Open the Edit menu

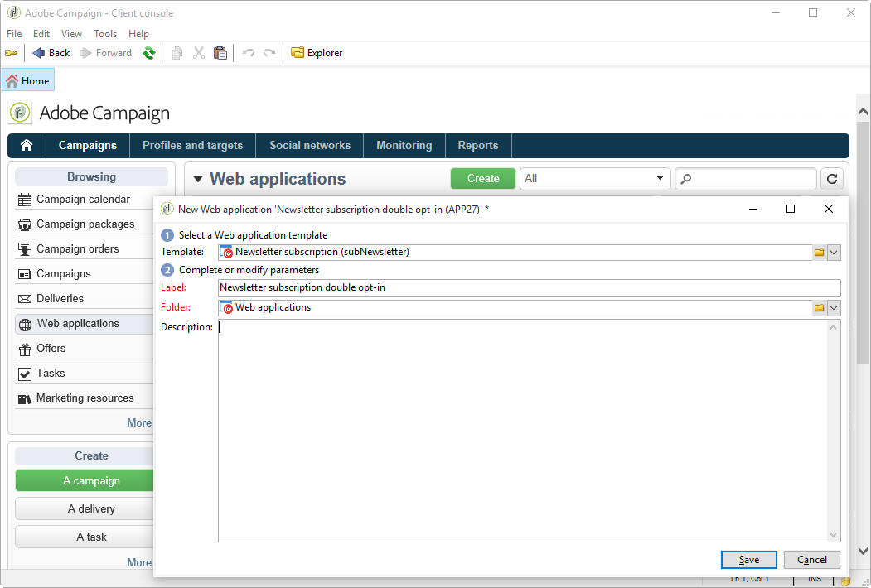[x=41, y=34]
